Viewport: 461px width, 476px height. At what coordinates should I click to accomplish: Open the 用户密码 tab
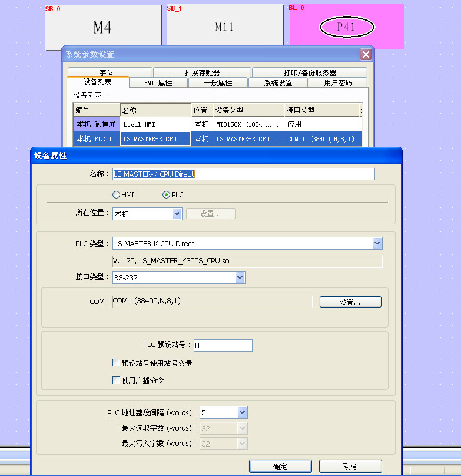click(338, 83)
